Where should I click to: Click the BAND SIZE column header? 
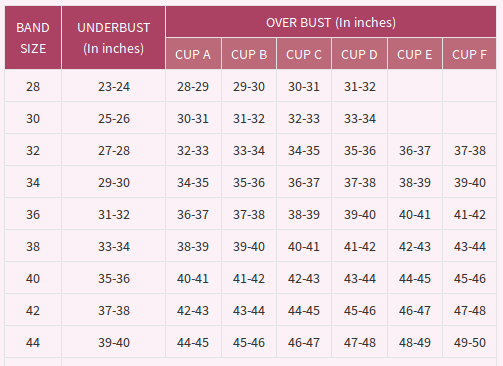(33, 38)
